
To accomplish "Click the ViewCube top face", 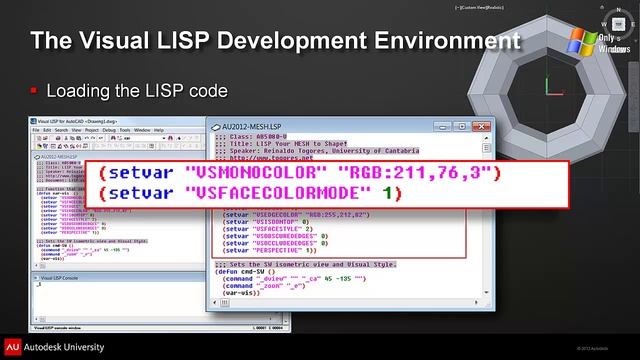I will tap(618, 24).
